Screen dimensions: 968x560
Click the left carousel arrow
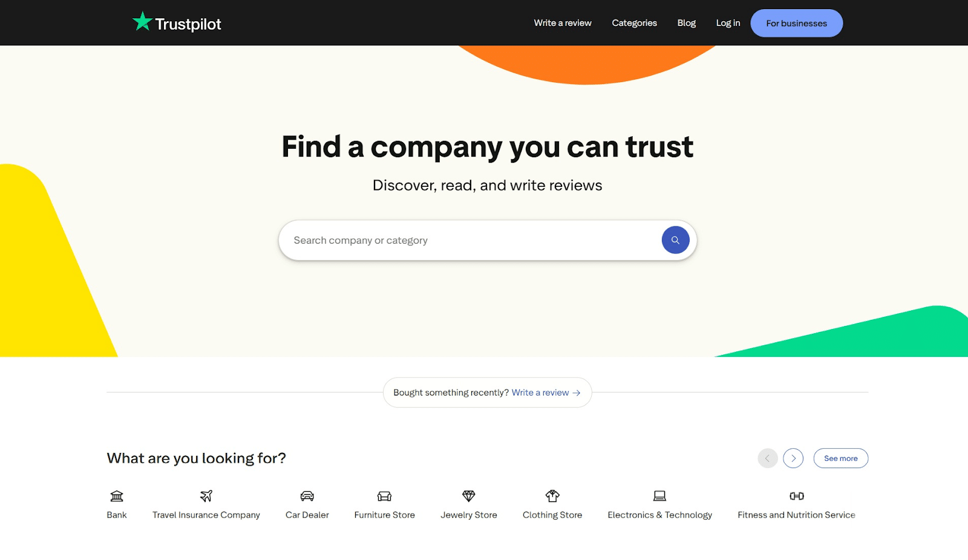[767, 458]
